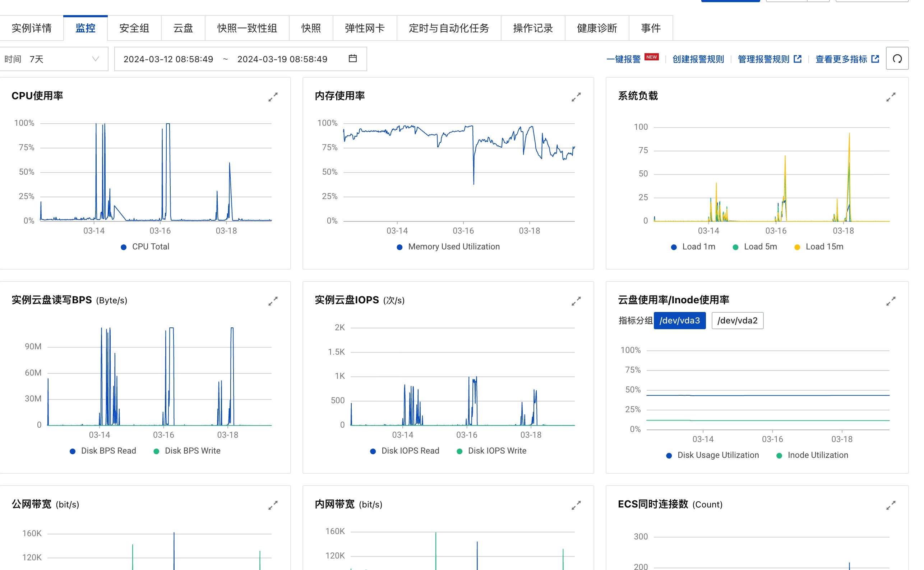Viewport: 924px width, 570px height.
Task: Open the calendar date picker icon
Action: click(x=352, y=59)
